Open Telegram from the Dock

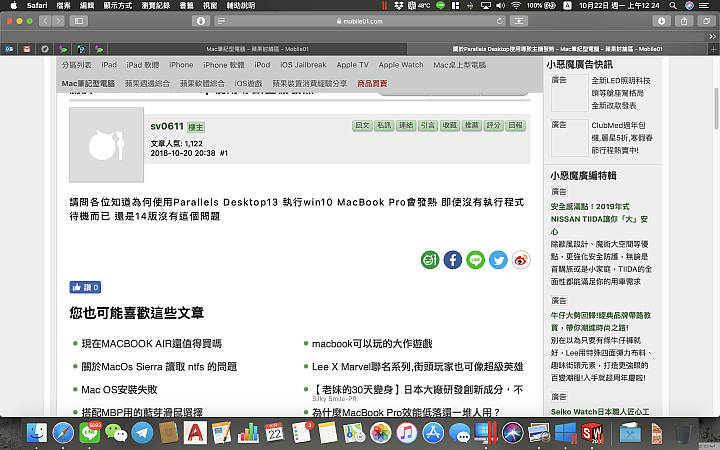tap(142, 433)
